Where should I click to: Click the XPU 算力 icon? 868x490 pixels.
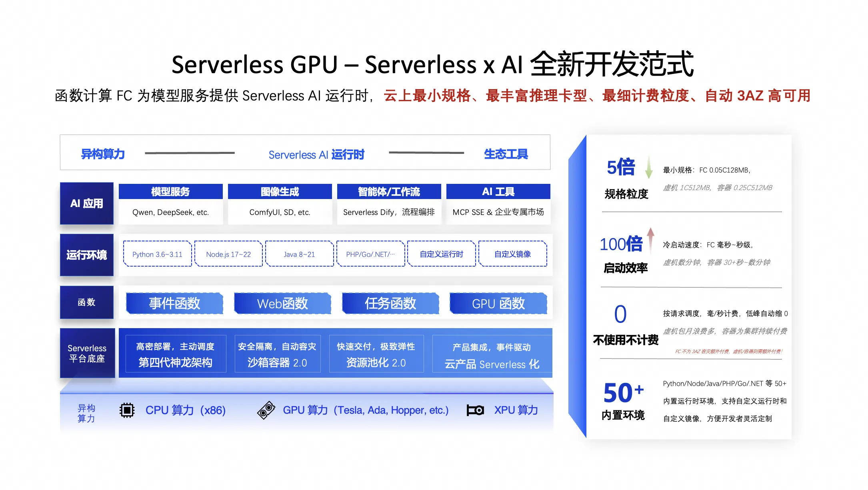point(475,410)
